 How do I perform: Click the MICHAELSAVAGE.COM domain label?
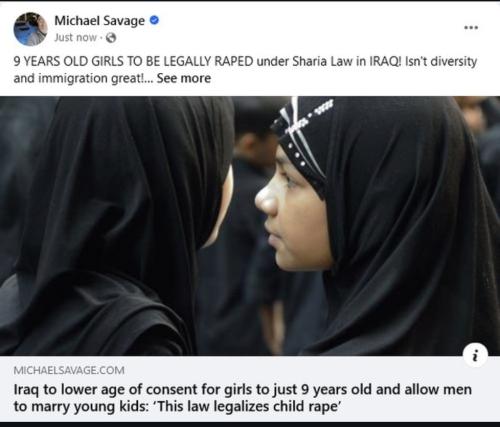[x=69, y=370]
